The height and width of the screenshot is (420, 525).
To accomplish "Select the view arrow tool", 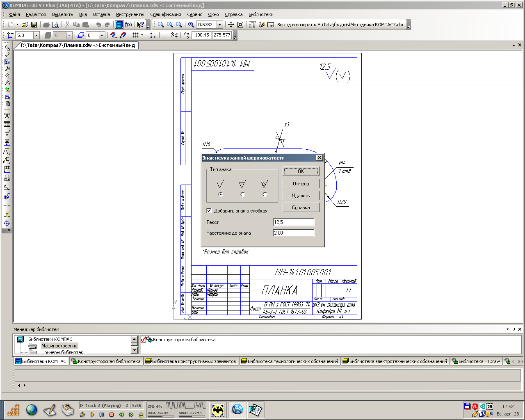I will click(7, 187).
